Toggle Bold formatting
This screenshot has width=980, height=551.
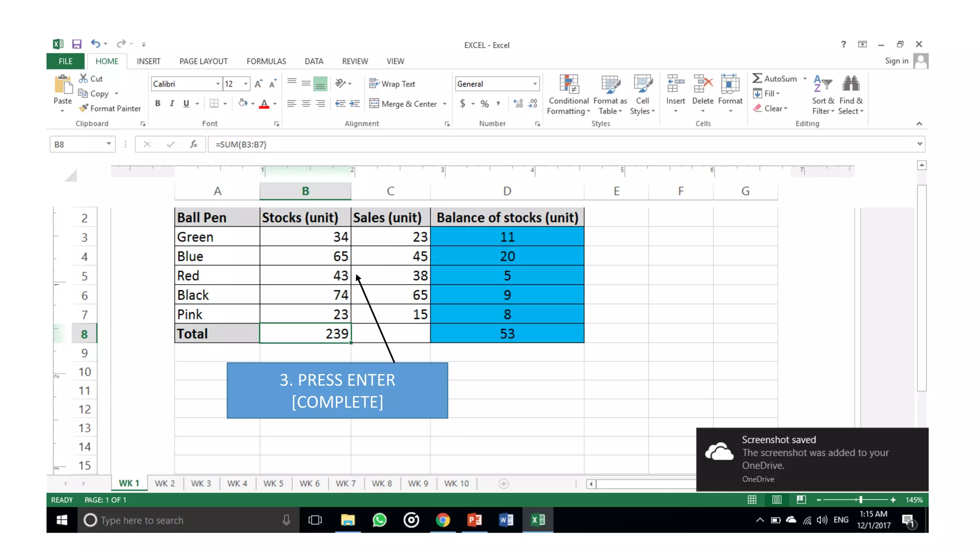[157, 103]
